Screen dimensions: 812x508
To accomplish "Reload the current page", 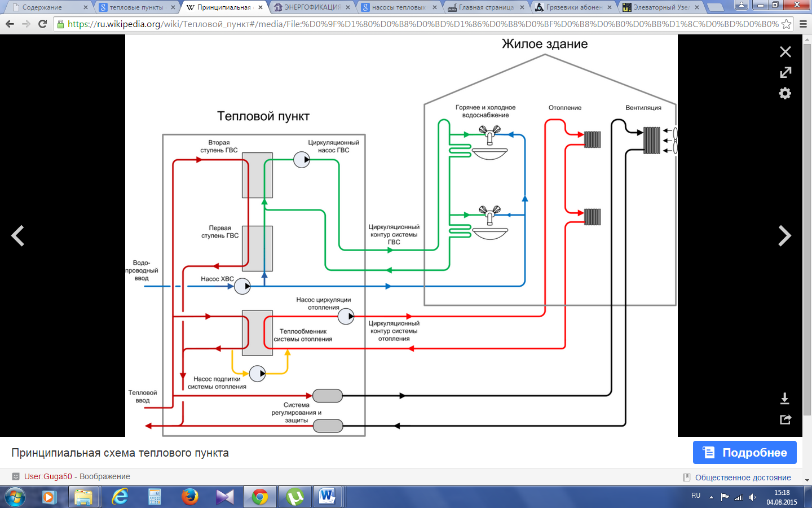I will click(x=42, y=24).
